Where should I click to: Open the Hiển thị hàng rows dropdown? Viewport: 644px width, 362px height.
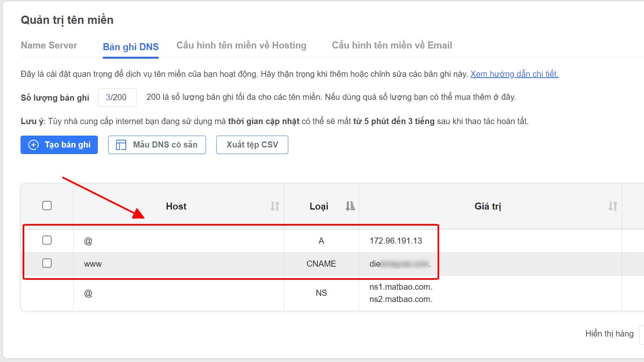pyautogui.click(x=641, y=334)
